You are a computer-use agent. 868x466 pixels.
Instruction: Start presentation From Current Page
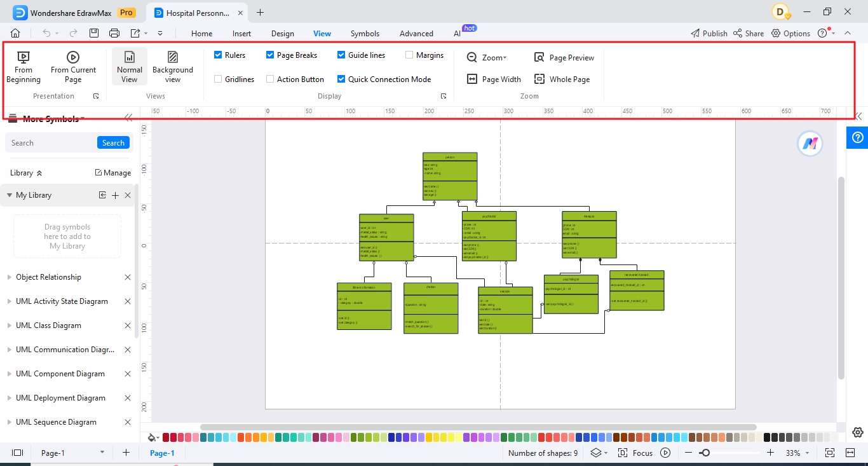tap(73, 67)
